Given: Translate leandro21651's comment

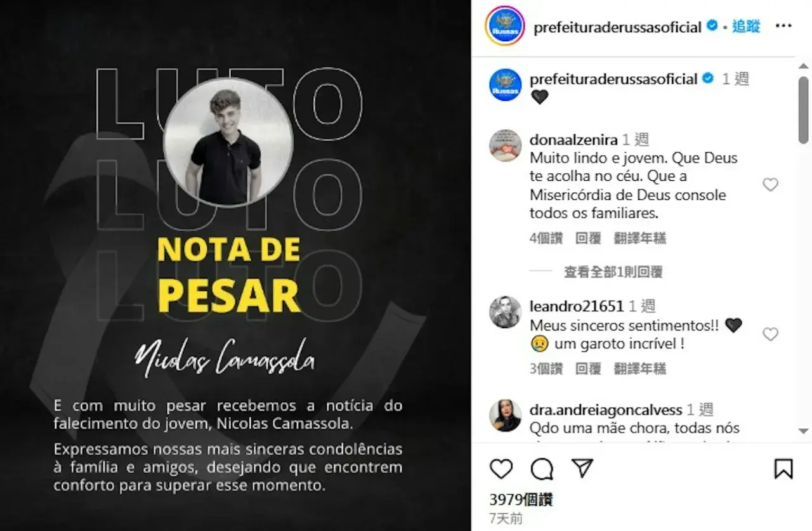Looking at the screenshot, I should pyautogui.click(x=639, y=369).
